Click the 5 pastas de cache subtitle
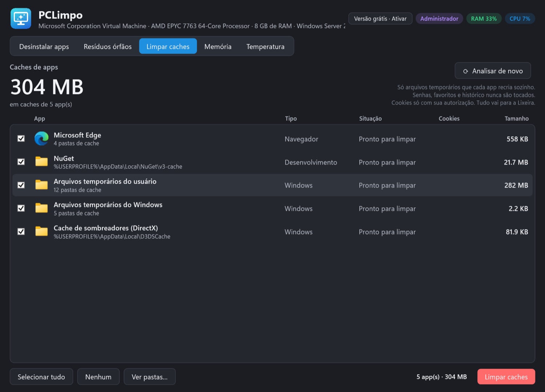This screenshot has width=545, height=392. point(76,213)
